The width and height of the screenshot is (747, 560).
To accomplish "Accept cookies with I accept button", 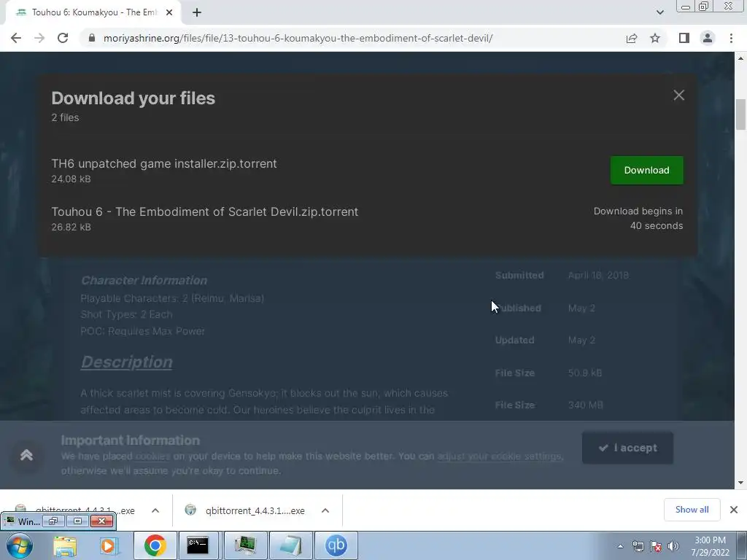I will pos(627,448).
